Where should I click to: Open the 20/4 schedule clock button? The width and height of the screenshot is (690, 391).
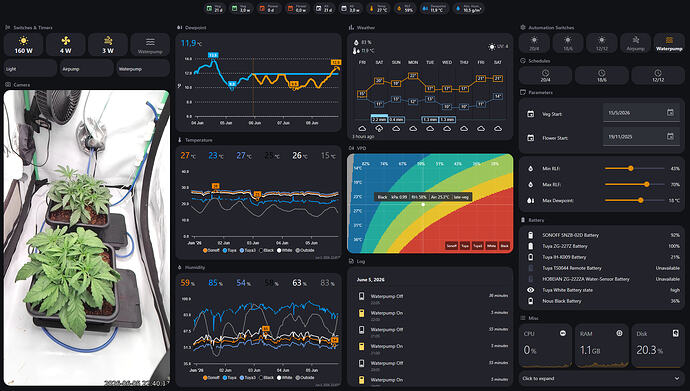(545, 76)
